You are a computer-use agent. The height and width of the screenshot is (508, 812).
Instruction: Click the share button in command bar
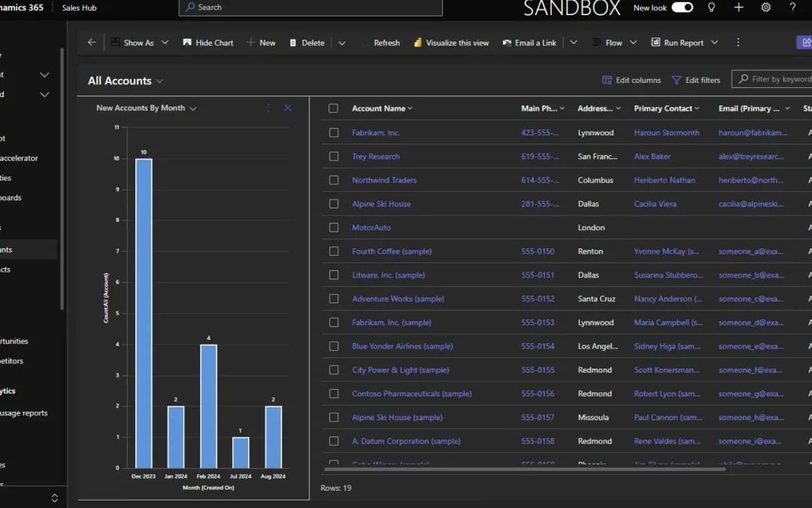click(x=805, y=42)
